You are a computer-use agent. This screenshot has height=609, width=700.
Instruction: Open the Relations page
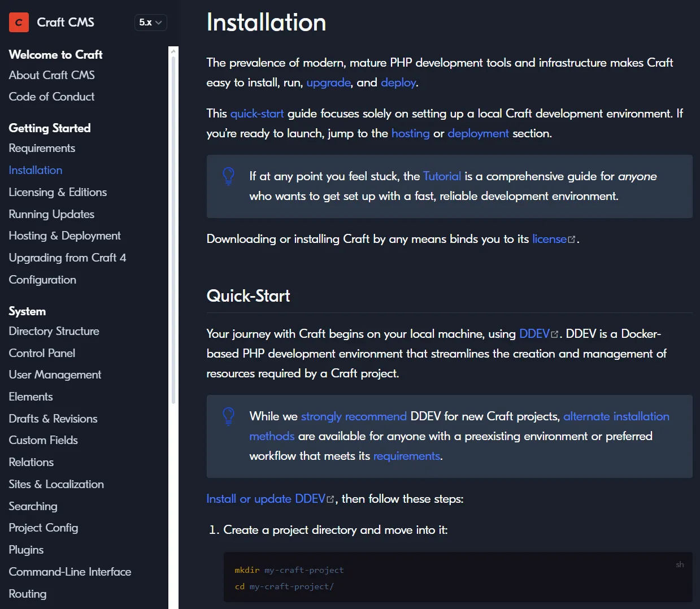(32, 462)
